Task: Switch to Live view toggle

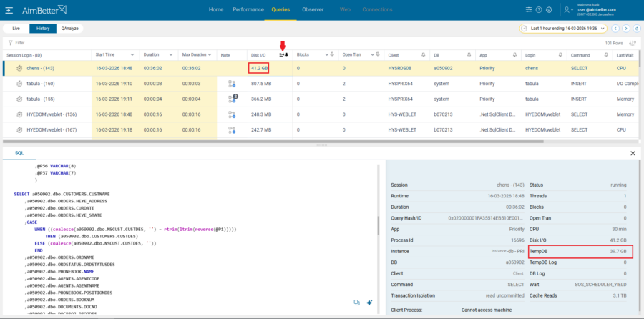Action: [x=16, y=28]
